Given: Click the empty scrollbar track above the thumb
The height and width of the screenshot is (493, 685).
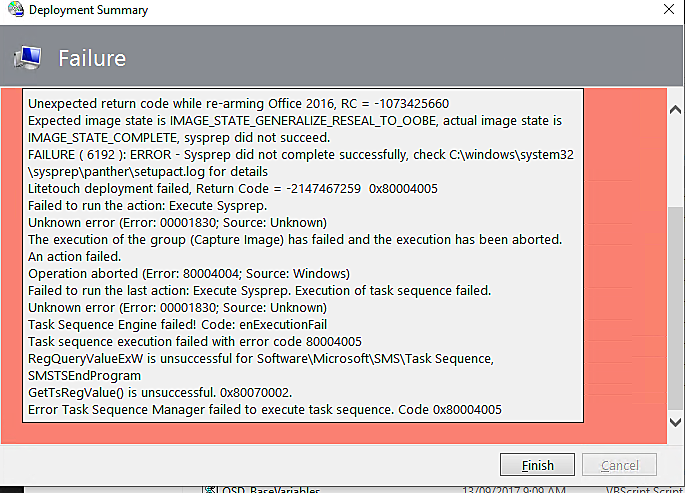Looking at the screenshot, I should (675, 162).
